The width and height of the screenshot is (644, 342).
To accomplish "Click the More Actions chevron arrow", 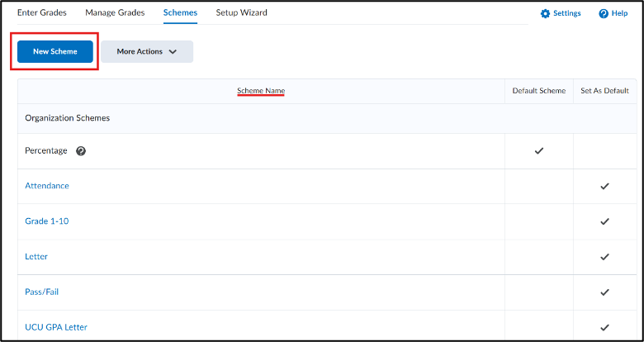I will click(x=173, y=52).
